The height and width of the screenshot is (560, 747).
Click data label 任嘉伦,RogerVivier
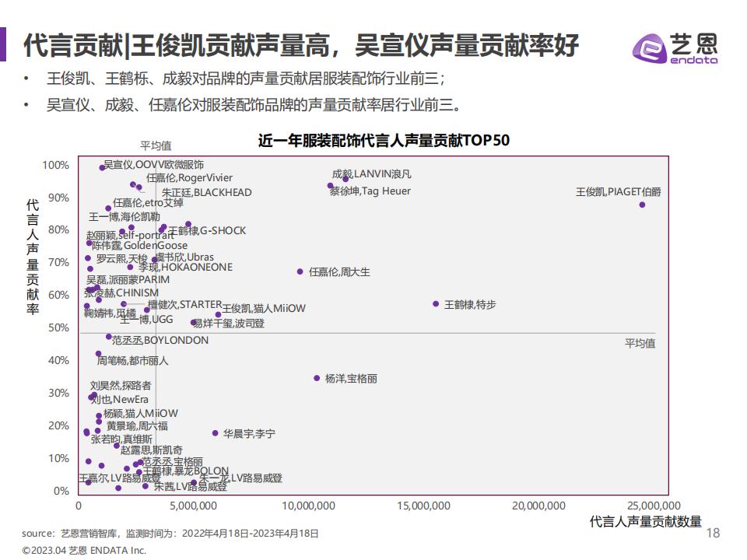click(x=189, y=178)
